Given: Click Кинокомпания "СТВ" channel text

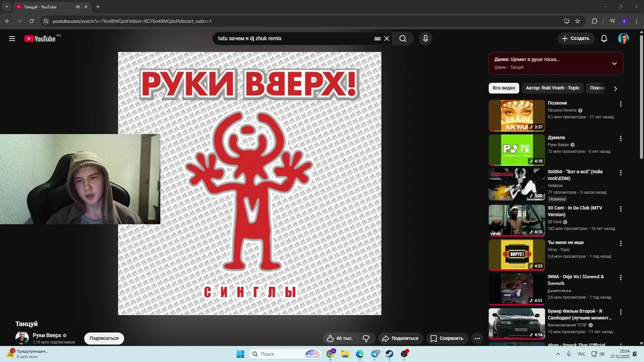Looking at the screenshot, I should coord(569,325).
